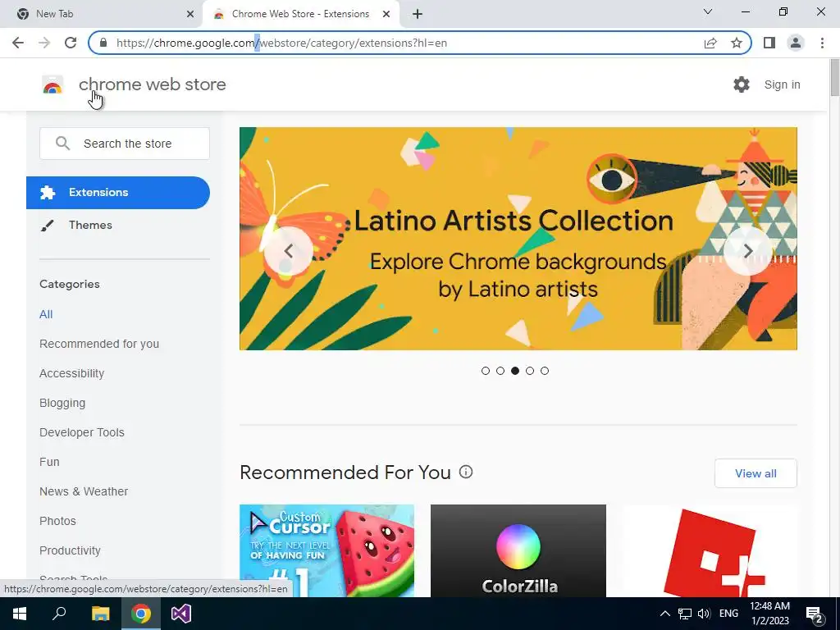Open the News & Weather category
This screenshot has width=840, height=630.
pos(84,491)
